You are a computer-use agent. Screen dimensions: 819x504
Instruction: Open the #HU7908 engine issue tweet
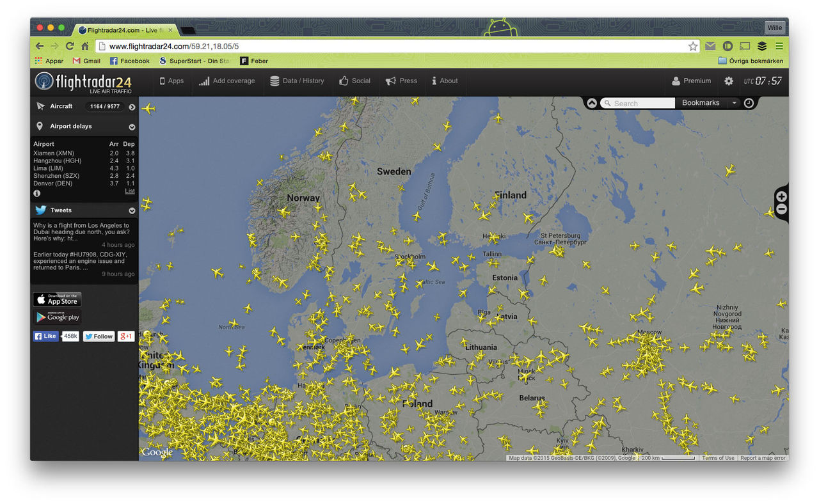81,261
